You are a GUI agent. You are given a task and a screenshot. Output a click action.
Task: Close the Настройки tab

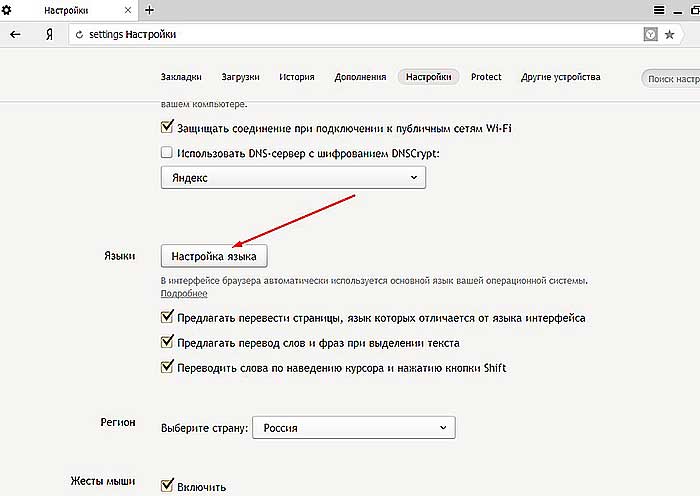(x=128, y=10)
